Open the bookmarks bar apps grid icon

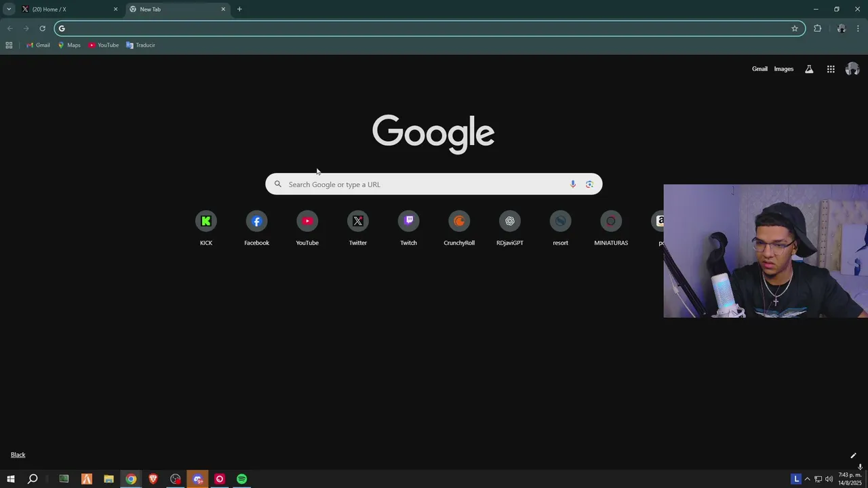[x=9, y=45]
